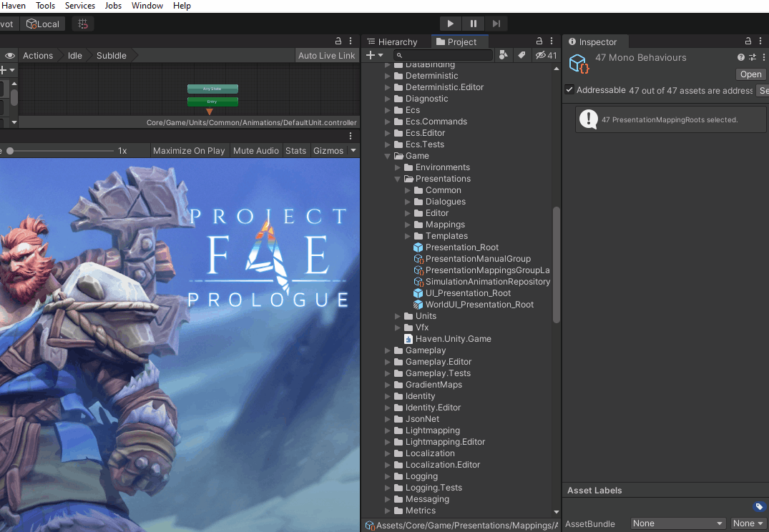769x532 pixels.
Task: Expand the Units folder
Action: [397, 316]
